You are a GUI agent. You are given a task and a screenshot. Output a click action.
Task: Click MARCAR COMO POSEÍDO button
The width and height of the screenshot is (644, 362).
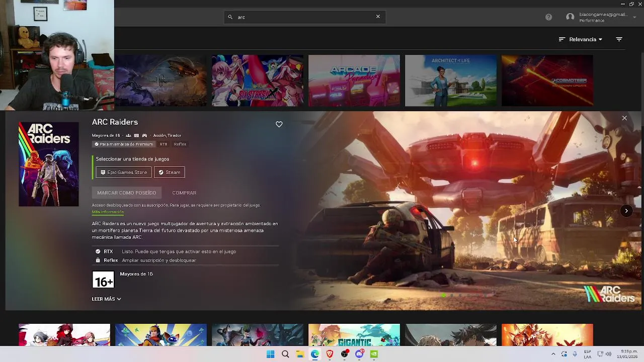tap(127, 193)
